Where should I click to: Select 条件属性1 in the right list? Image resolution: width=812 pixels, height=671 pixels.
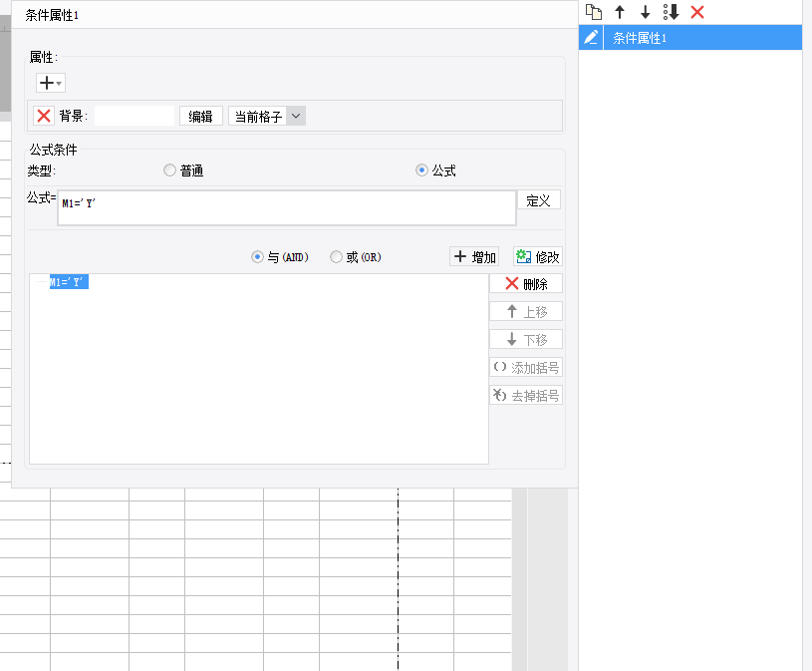(x=702, y=37)
